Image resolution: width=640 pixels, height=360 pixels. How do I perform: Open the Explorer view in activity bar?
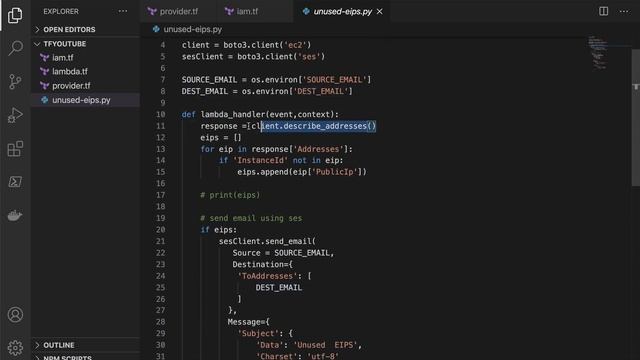[15, 15]
